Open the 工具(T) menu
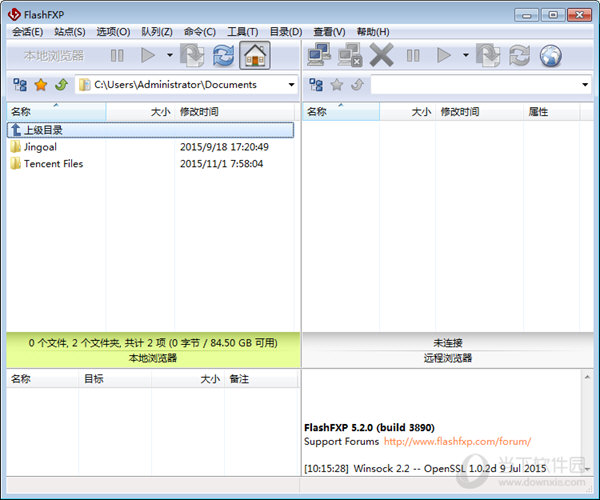Viewport: 600px width, 500px height. pyautogui.click(x=243, y=32)
